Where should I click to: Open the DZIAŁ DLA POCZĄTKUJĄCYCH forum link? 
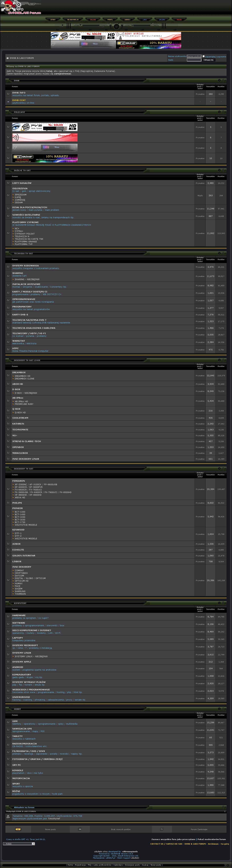[30, 207]
